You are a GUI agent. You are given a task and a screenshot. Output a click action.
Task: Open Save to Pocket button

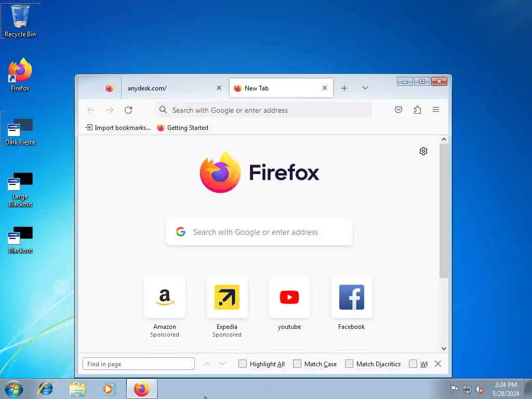[398, 110]
